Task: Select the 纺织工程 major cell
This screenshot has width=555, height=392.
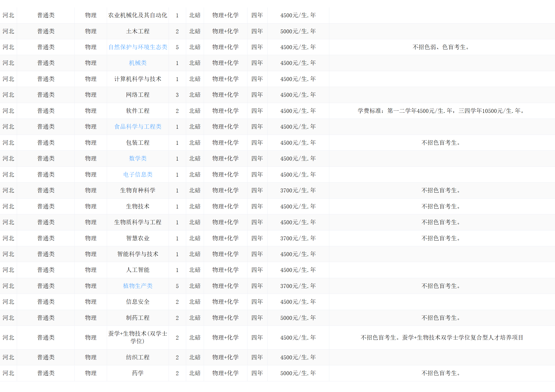Action: point(138,357)
